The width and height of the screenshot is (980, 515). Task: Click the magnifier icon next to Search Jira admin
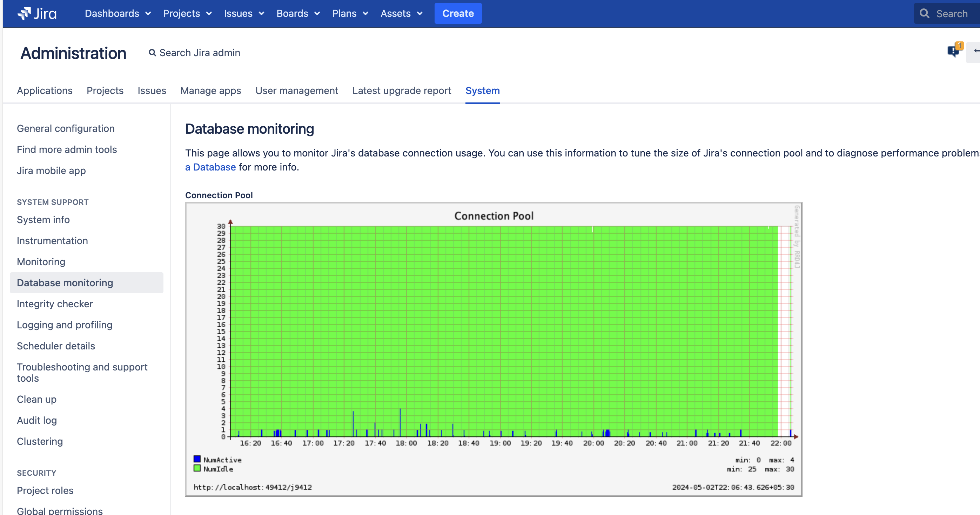click(x=152, y=53)
